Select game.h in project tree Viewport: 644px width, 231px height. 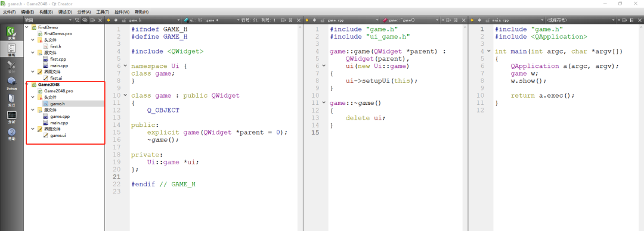[x=57, y=104]
